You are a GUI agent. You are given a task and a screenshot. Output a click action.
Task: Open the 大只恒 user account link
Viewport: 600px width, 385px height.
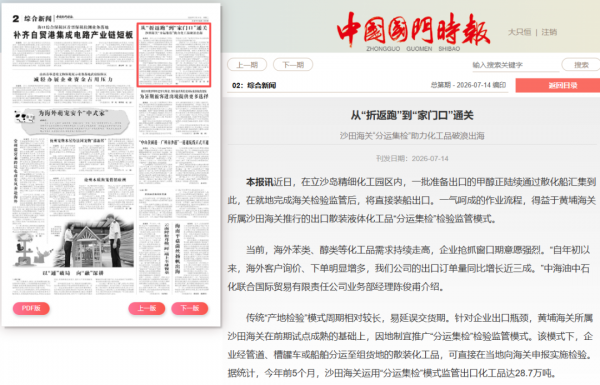click(x=519, y=32)
